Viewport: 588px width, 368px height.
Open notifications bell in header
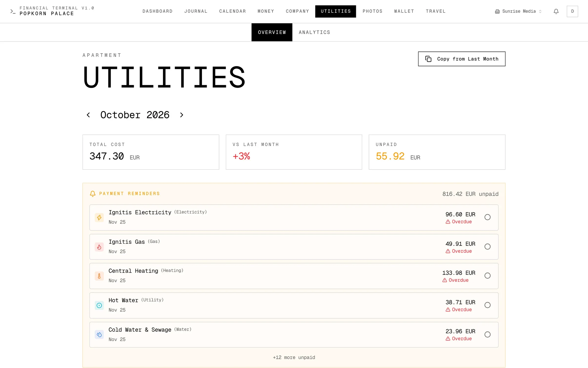(x=556, y=11)
